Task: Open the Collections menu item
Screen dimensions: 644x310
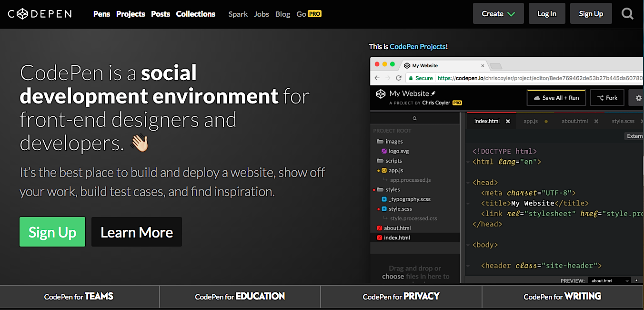Action: (x=196, y=14)
